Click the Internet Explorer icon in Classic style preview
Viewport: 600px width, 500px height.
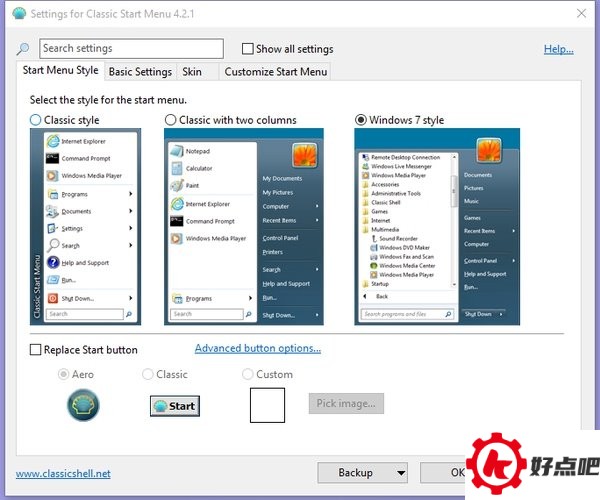[x=52, y=142]
